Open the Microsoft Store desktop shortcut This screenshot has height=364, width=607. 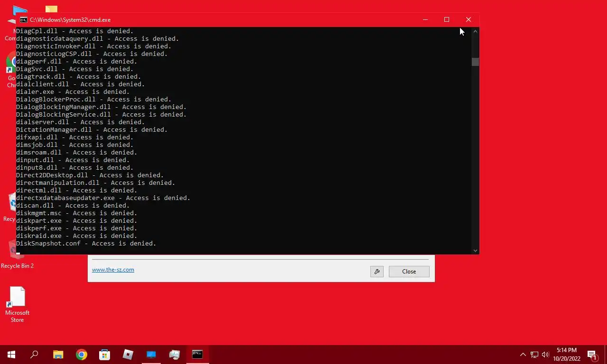18,305
